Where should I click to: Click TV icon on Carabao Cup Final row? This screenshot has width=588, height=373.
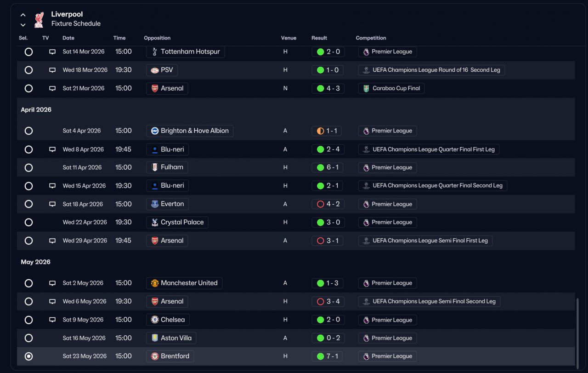tap(52, 88)
